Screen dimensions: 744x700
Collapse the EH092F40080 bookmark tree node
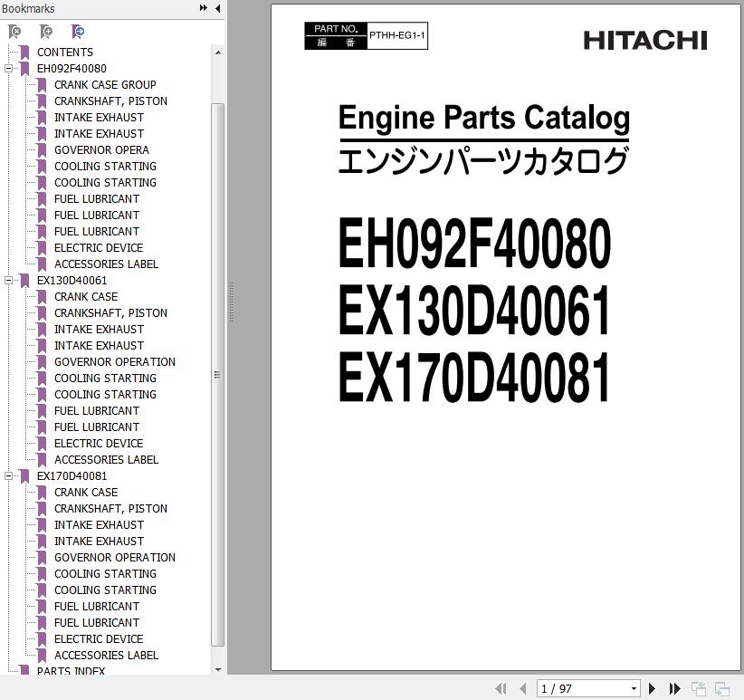pos(8,68)
